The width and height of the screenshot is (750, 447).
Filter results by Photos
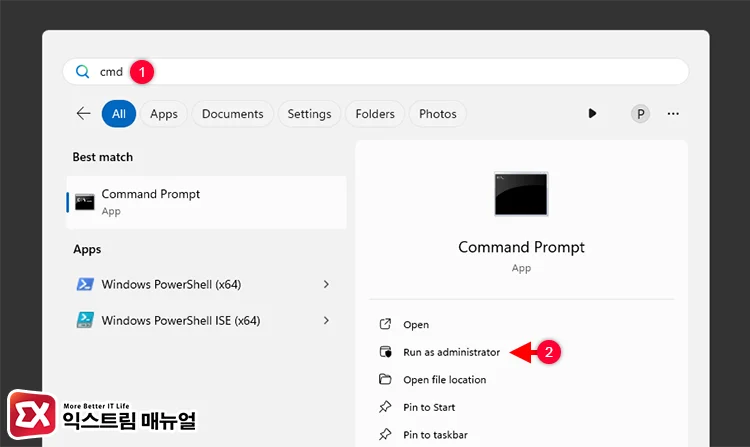point(438,114)
